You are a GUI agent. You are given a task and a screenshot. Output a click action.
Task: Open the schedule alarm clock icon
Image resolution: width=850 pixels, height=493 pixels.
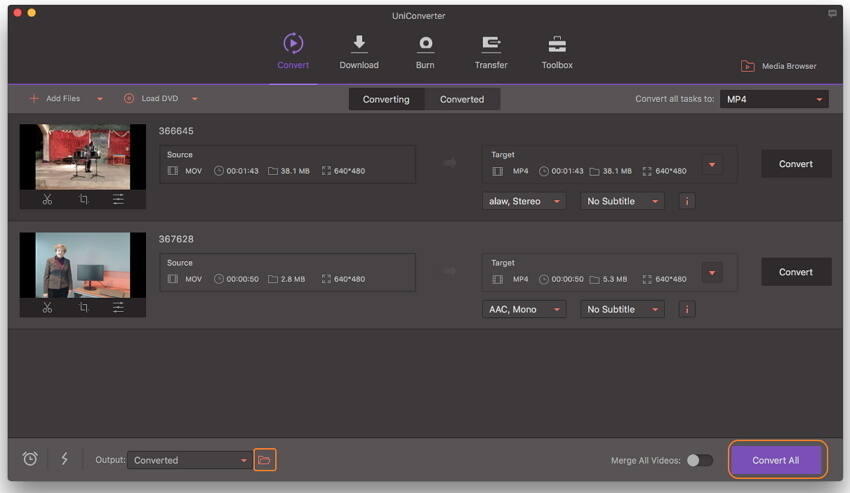[x=30, y=459]
